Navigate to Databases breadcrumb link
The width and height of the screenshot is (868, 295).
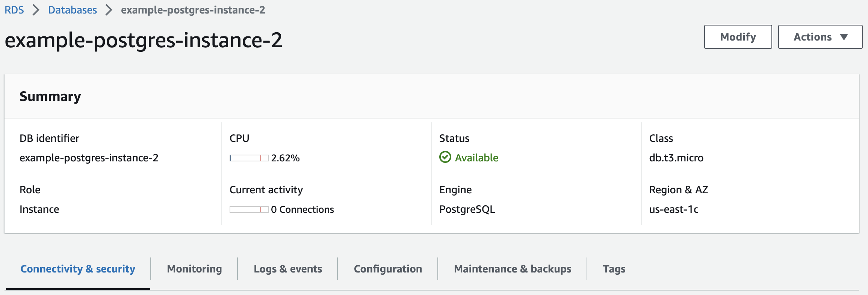pyautogui.click(x=73, y=10)
